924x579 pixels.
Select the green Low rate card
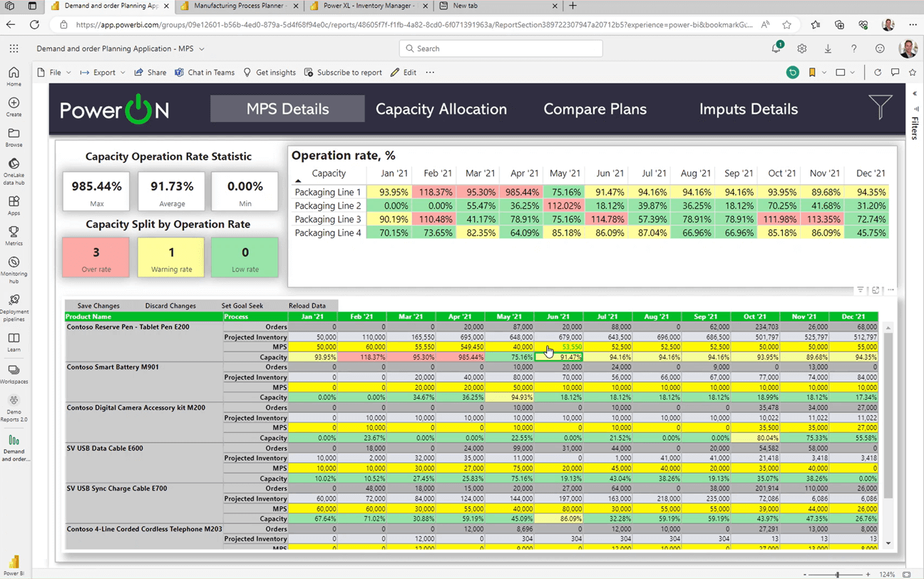click(x=245, y=257)
